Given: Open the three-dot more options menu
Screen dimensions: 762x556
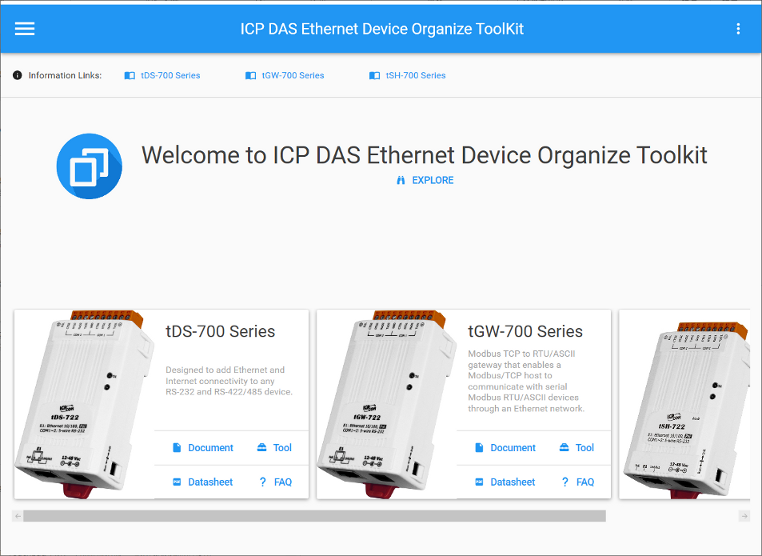Looking at the screenshot, I should point(738,29).
